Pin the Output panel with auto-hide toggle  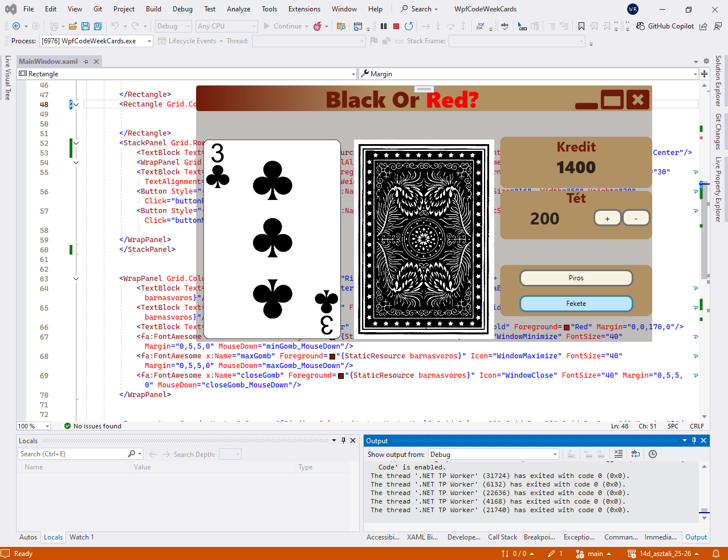pos(694,440)
